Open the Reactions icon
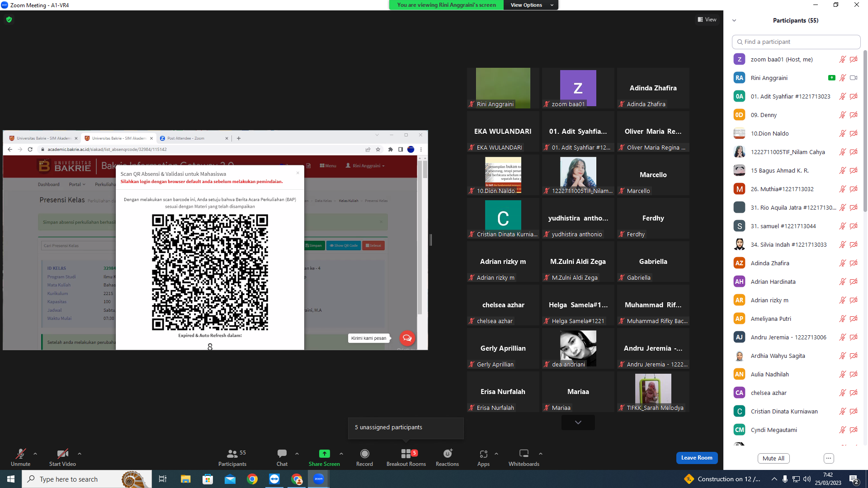 pos(447,454)
